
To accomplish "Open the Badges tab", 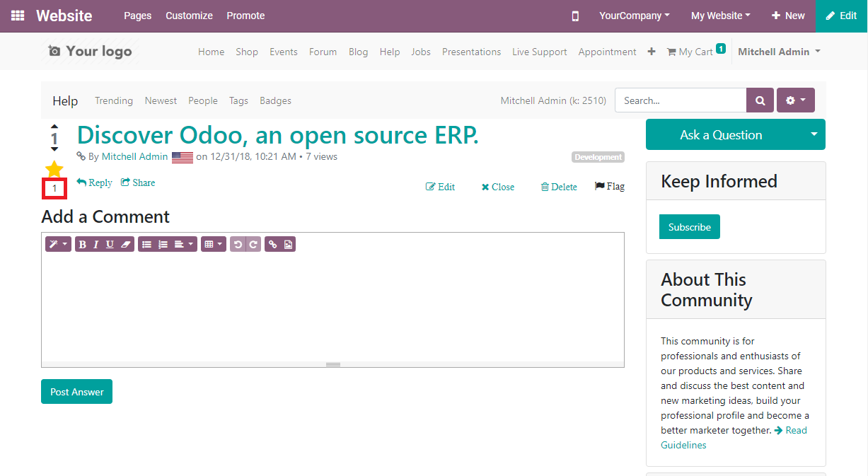I will coord(275,100).
